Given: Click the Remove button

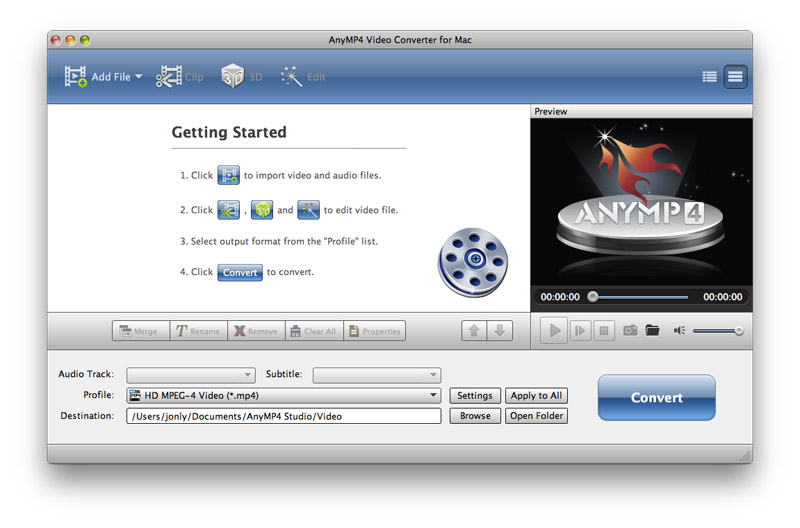Looking at the screenshot, I should pyautogui.click(x=257, y=331).
